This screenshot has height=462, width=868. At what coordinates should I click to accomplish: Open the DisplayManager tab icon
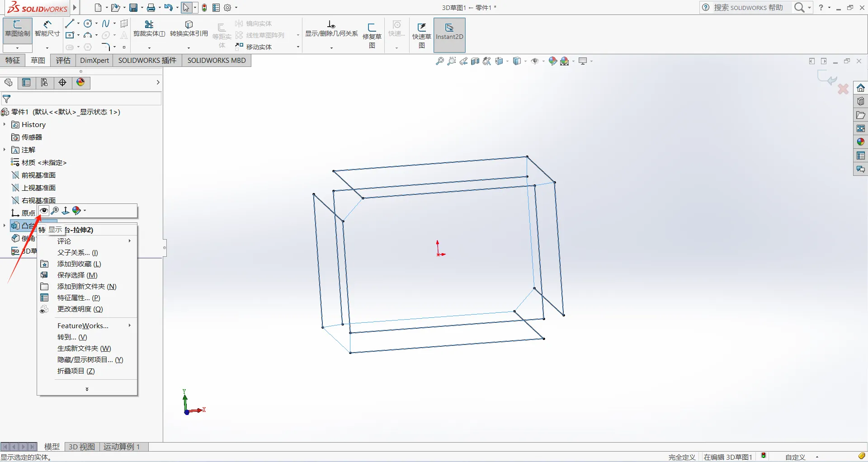pyautogui.click(x=80, y=82)
